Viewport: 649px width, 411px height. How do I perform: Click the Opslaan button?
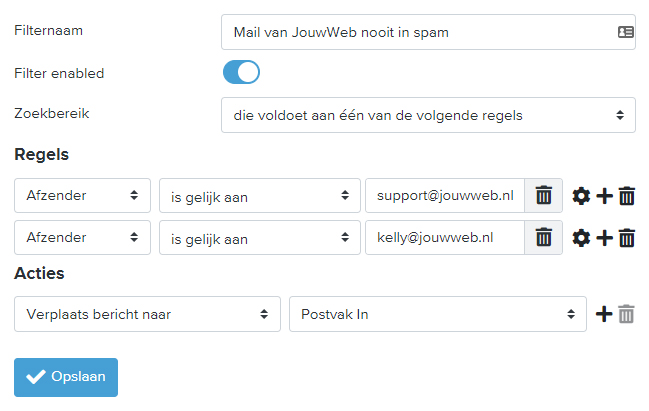pos(66,377)
